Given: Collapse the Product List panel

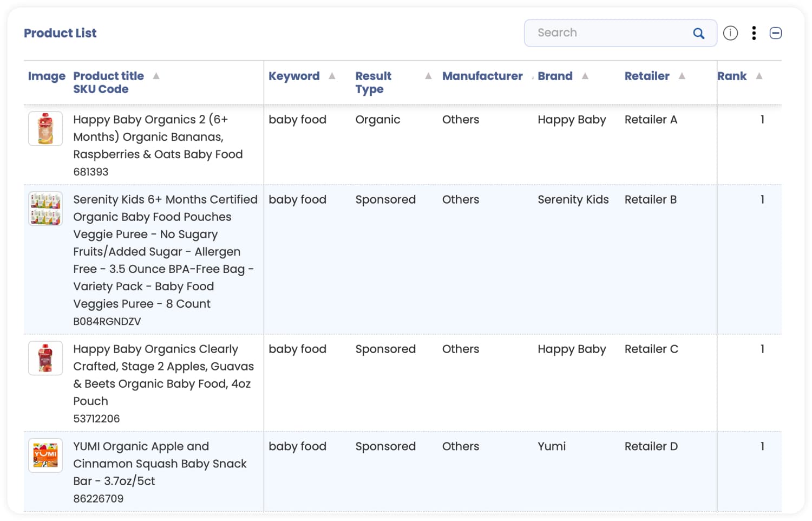Looking at the screenshot, I should tap(775, 34).
